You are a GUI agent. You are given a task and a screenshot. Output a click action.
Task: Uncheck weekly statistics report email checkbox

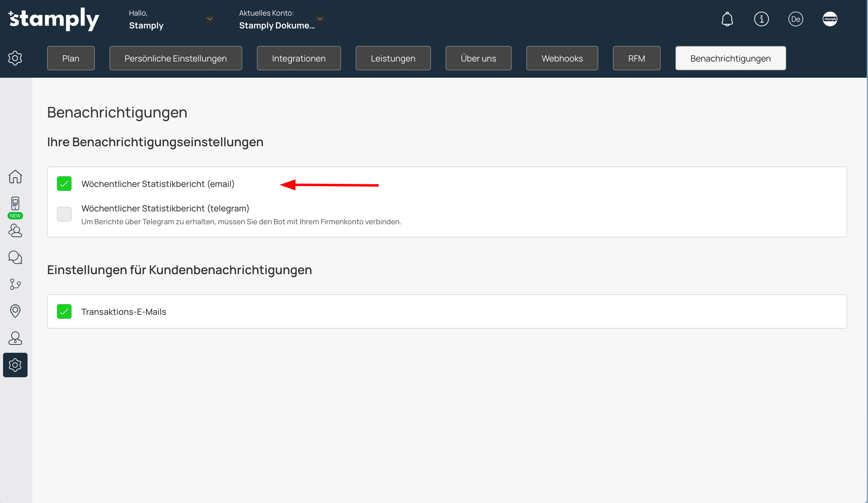[x=64, y=184]
